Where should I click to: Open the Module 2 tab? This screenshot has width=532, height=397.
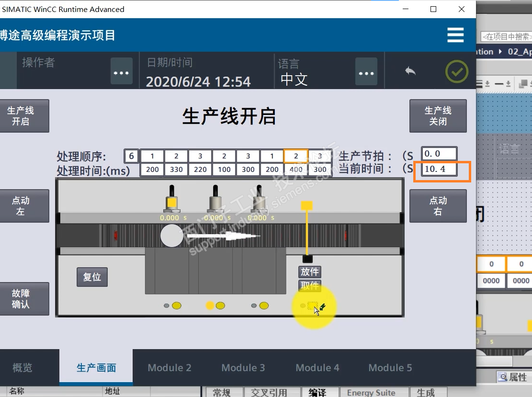170,367
